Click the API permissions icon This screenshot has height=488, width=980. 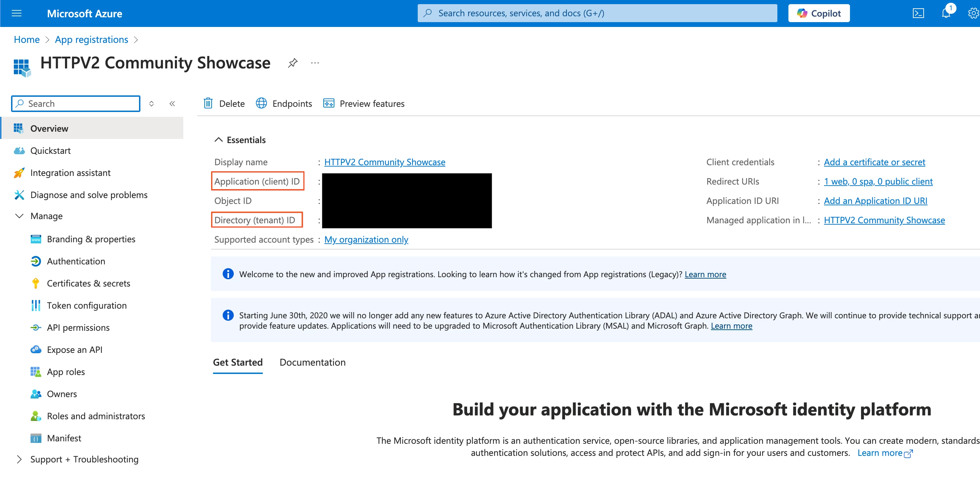point(36,328)
